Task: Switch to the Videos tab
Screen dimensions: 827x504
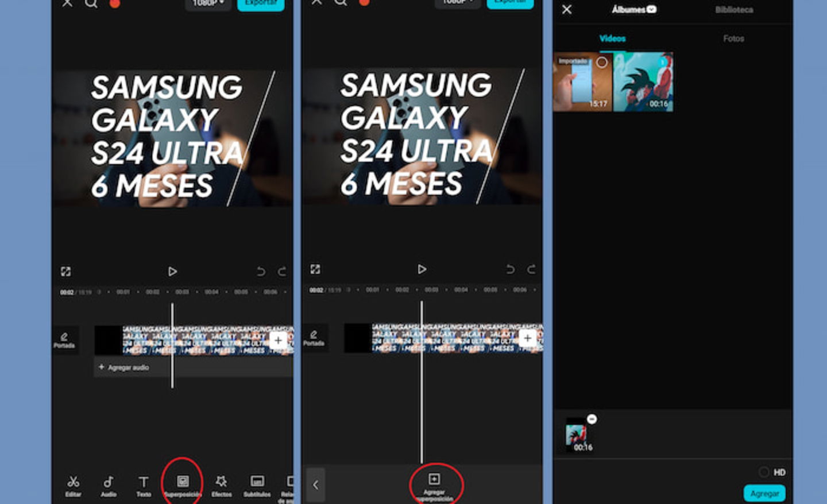Action: tap(613, 38)
